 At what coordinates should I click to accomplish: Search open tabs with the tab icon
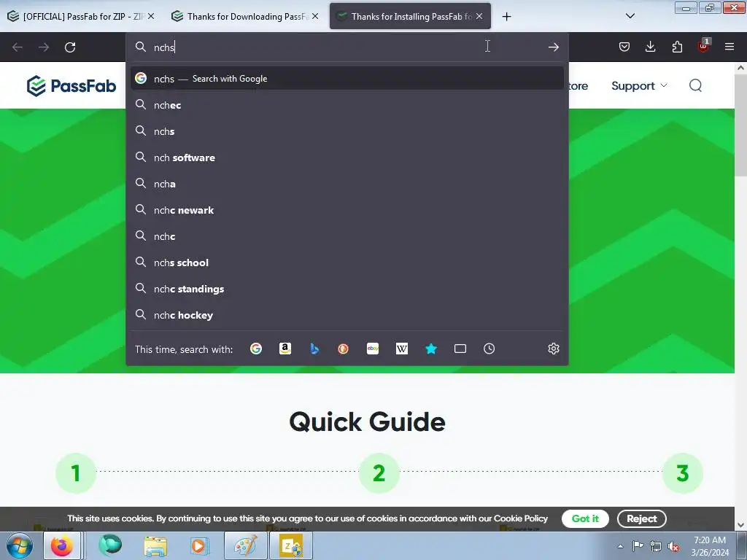tap(460, 349)
